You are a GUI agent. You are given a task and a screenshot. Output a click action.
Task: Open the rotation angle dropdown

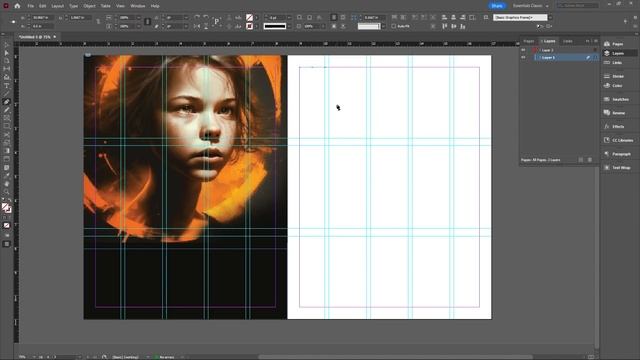[186, 18]
